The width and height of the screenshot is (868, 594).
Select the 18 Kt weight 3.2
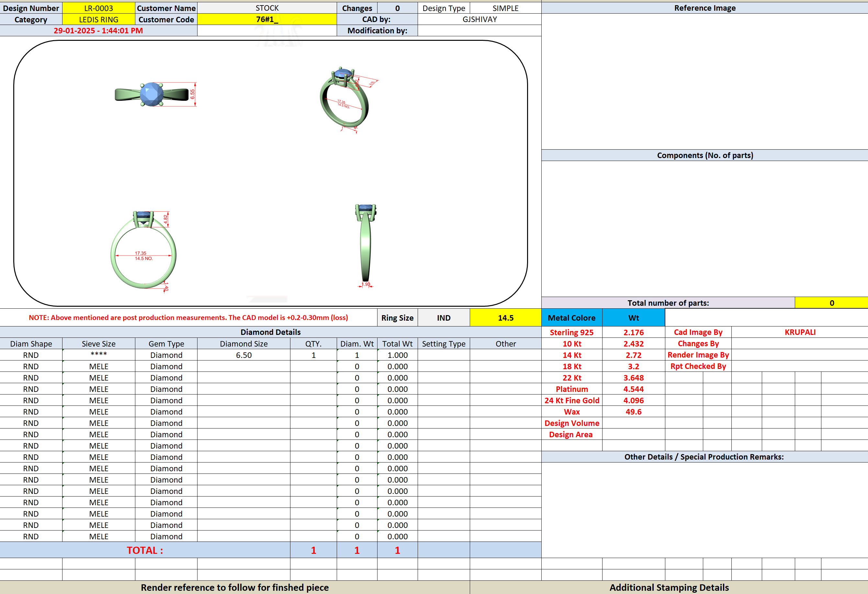point(634,367)
